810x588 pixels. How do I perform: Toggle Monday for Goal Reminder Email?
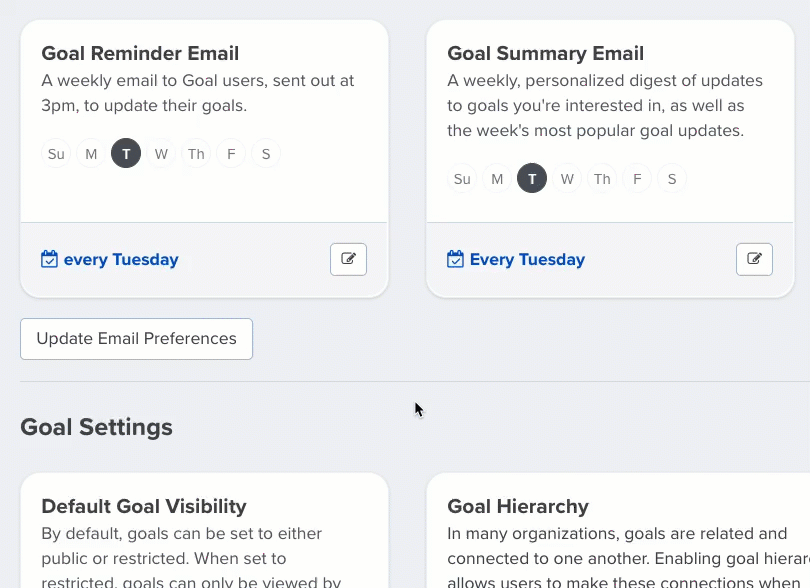pyautogui.click(x=91, y=153)
